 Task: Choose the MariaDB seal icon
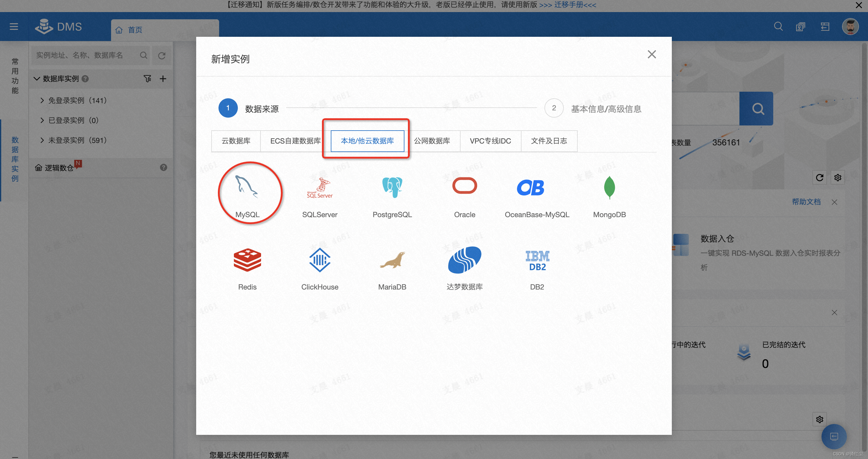click(x=392, y=260)
